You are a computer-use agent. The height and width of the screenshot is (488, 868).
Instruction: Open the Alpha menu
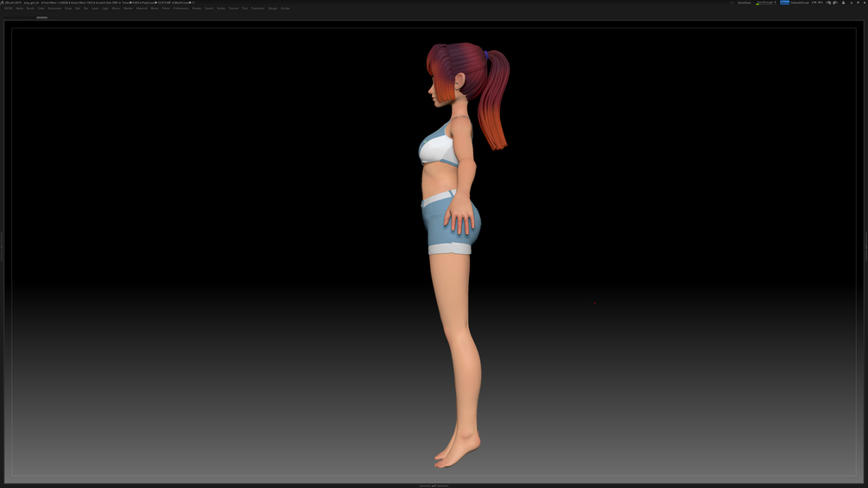tap(19, 9)
